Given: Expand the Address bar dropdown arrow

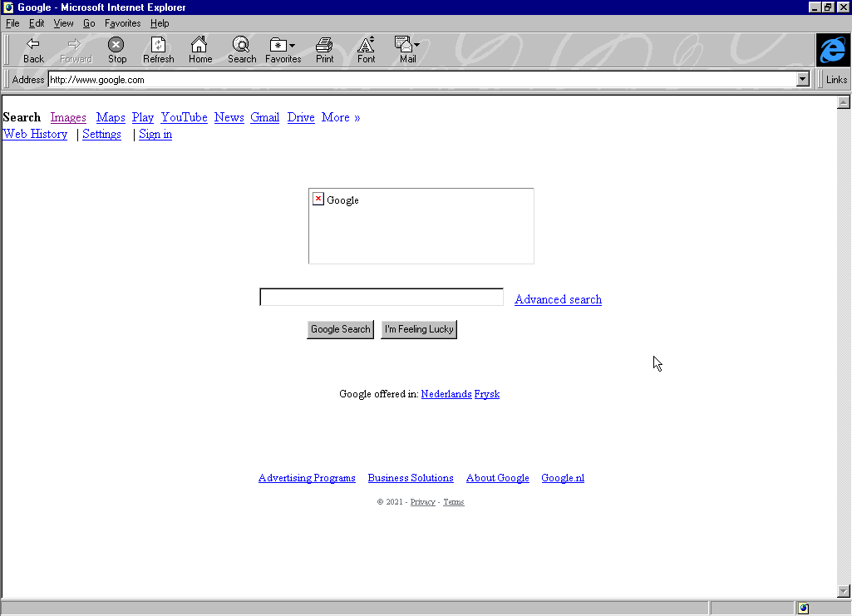Looking at the screenshot, I should tap(803, 79).
